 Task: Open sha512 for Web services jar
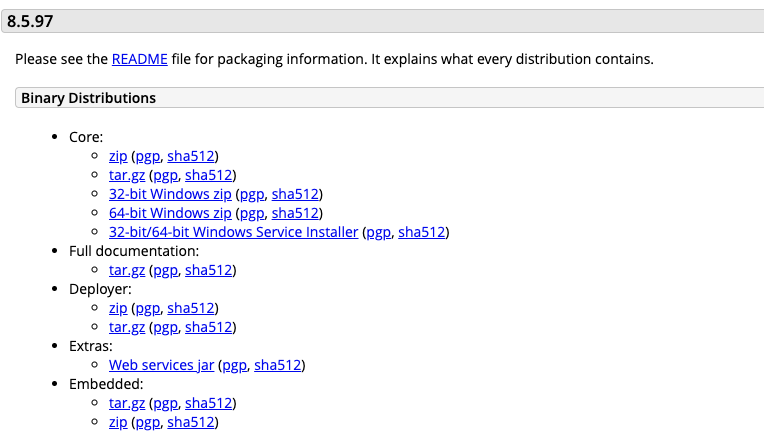279,365
